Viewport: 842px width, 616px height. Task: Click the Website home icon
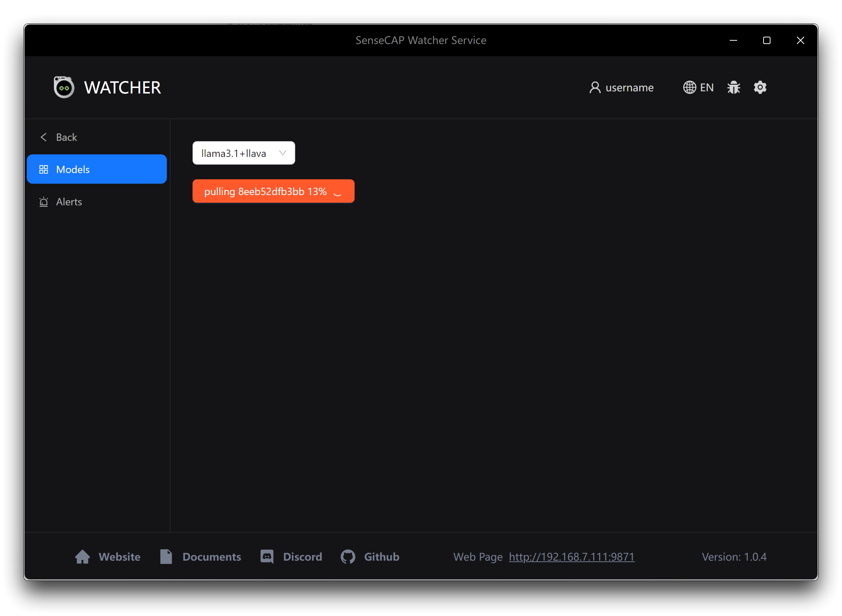(83, 557)
